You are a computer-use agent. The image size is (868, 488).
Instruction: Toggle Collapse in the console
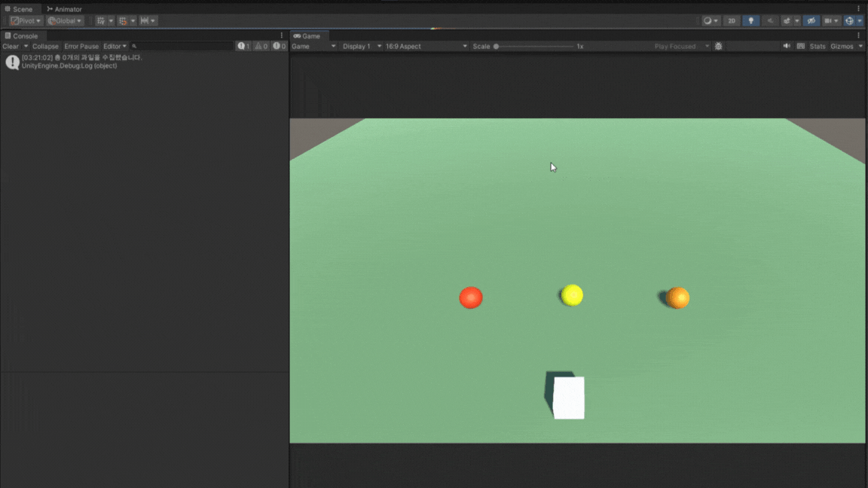[x=45, y=47]
